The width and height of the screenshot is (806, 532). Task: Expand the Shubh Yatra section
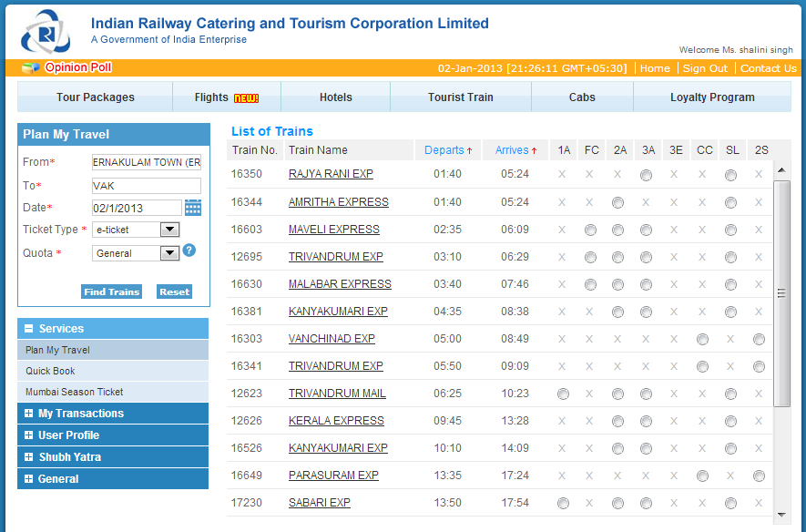point(29,457)
